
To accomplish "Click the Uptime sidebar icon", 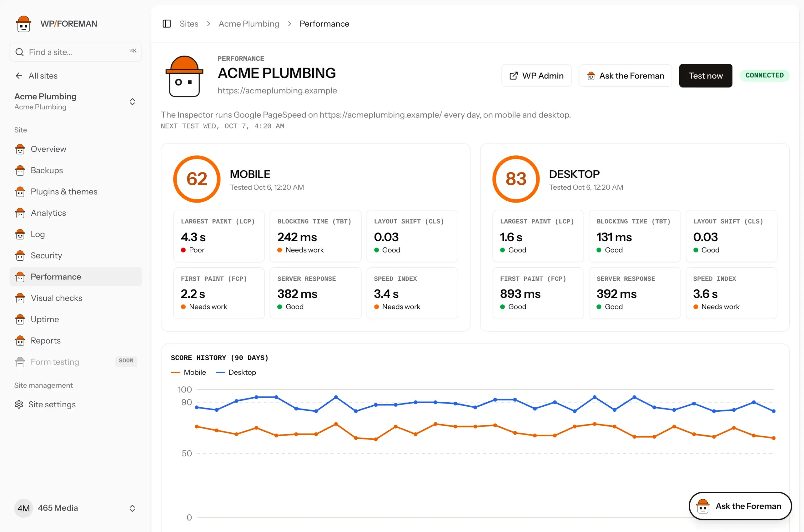I will (x=20, y=319).
